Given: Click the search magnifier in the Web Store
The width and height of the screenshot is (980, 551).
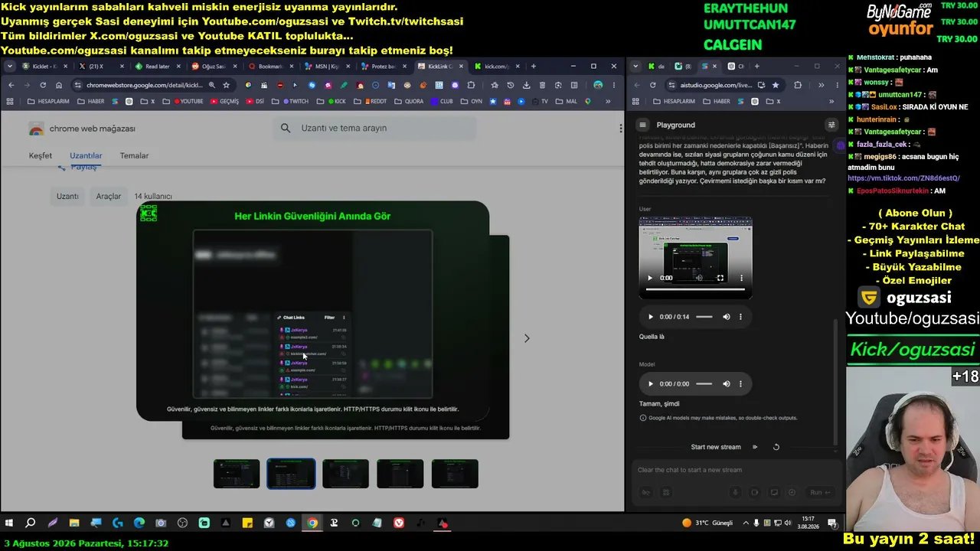Looking at the screenshot, I should click(286, 129).
